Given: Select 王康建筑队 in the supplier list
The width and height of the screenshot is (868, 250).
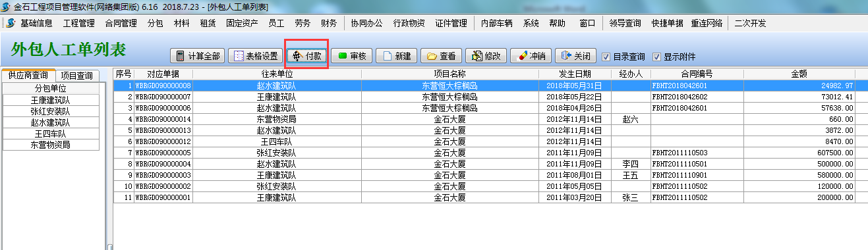Looking at the screenshot, I should tap(51, 100).
